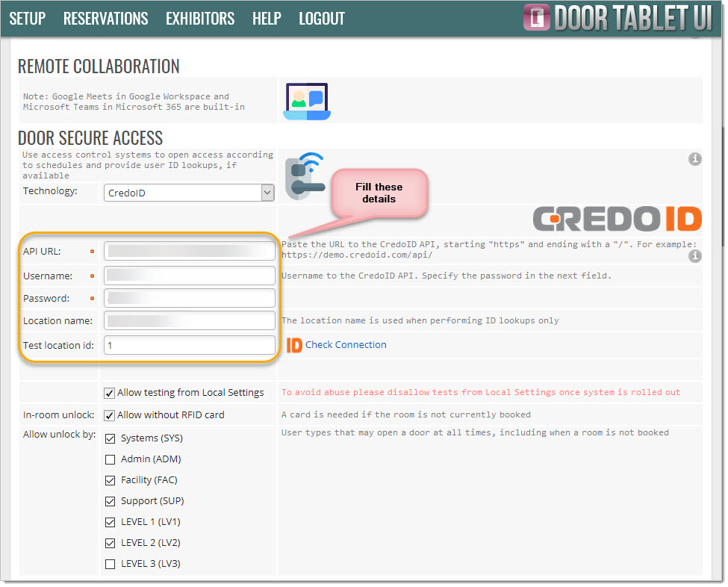The height and width of the screenshot is (587, 728).
Task: Click the 'Allow unlock by:' label
Action: pyautogui.click(x=60, y=434)
